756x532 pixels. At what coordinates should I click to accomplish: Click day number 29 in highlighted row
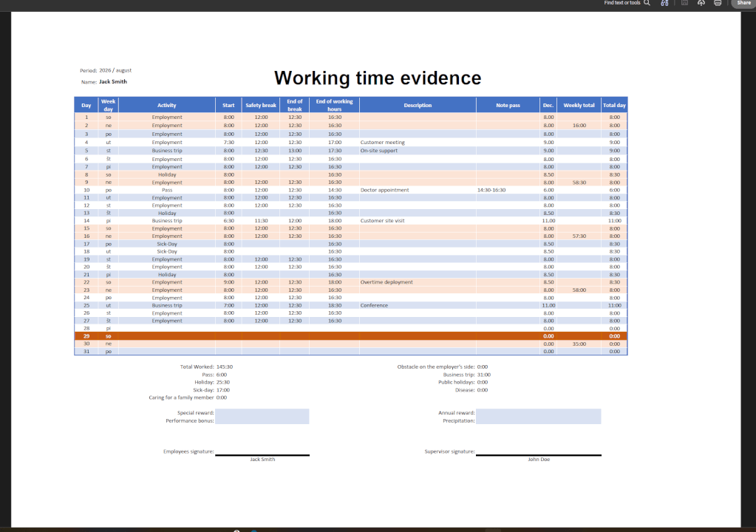86,336
